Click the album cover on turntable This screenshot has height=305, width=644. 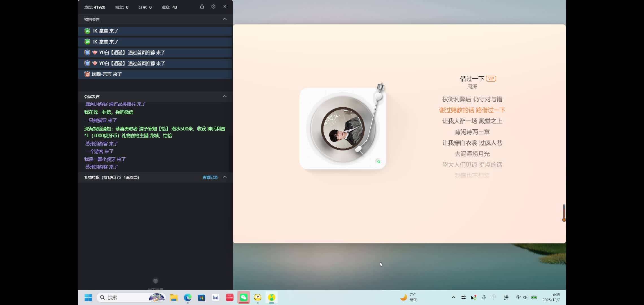coord(343,129)
